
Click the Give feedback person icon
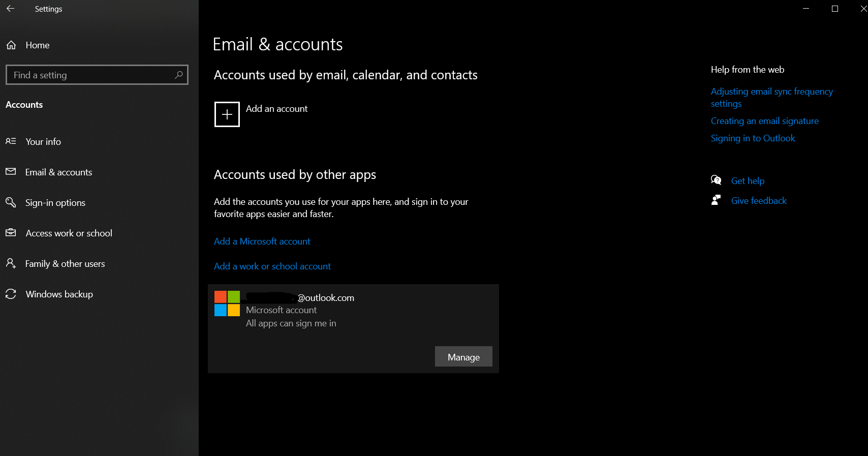[x=716, y=200]
